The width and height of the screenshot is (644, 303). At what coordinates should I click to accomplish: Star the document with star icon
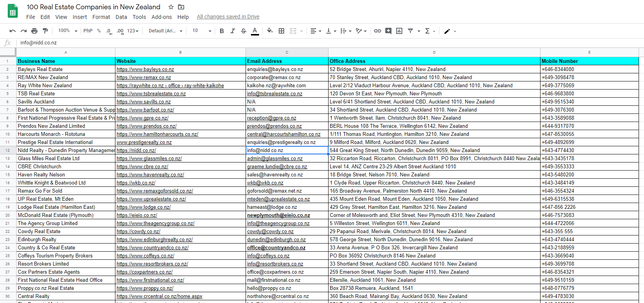click(171, 7)
